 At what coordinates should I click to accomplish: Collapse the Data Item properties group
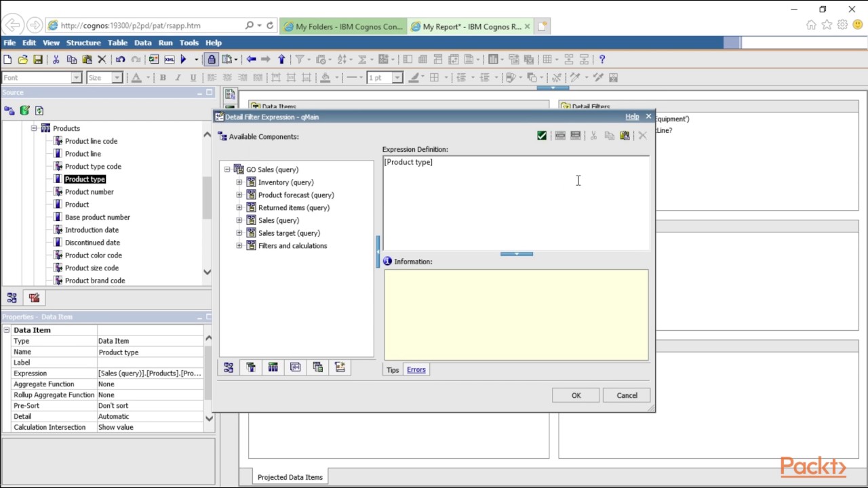pos(7,330)
